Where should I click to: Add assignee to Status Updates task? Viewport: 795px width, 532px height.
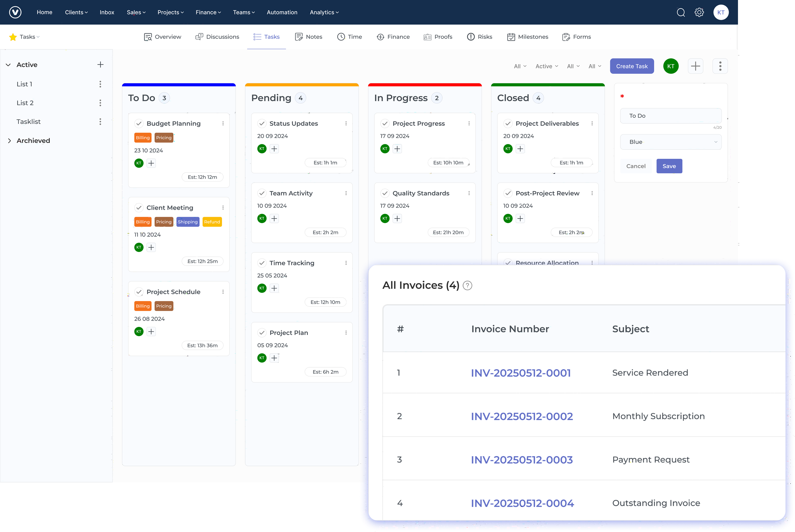pyautogui.click(x=274, y=149)
